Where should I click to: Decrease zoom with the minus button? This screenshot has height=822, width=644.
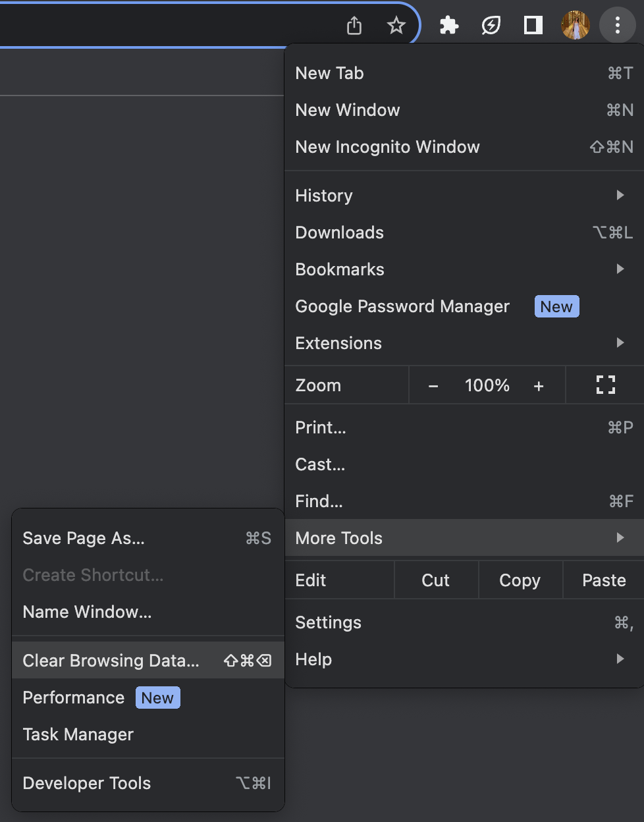[433, 386]
